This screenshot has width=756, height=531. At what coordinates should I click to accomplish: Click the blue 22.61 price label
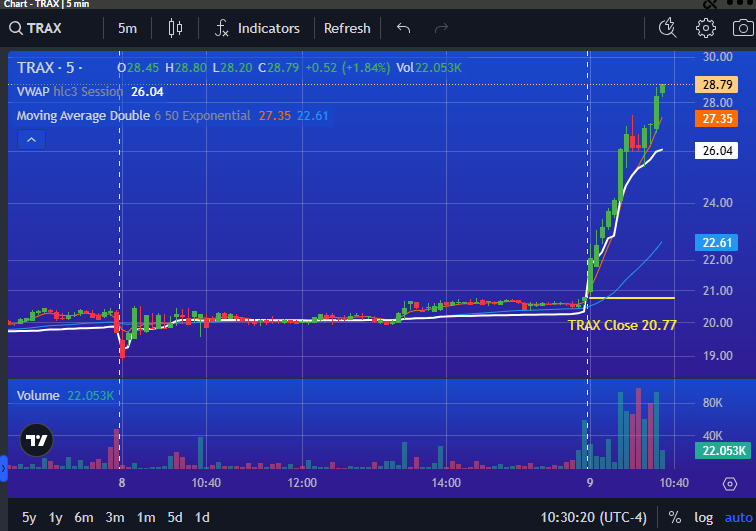pos(716,243)
